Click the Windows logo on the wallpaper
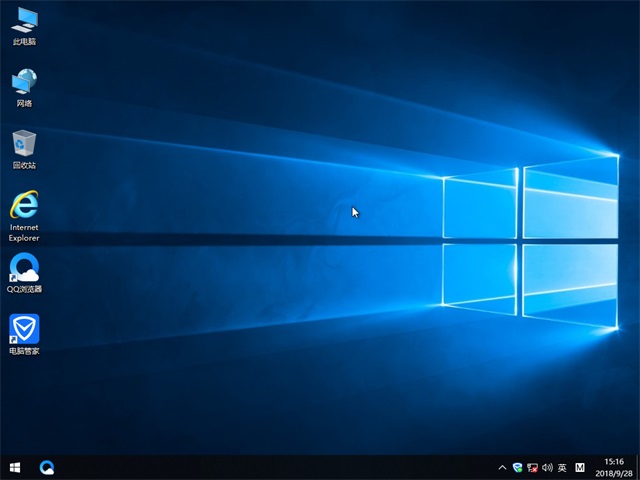Image resolution: width=640 pixels, height=480 pixels. 530,245
